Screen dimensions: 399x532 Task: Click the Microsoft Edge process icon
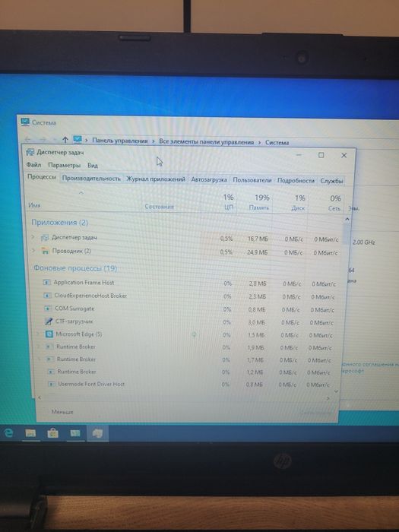point(49,334)
